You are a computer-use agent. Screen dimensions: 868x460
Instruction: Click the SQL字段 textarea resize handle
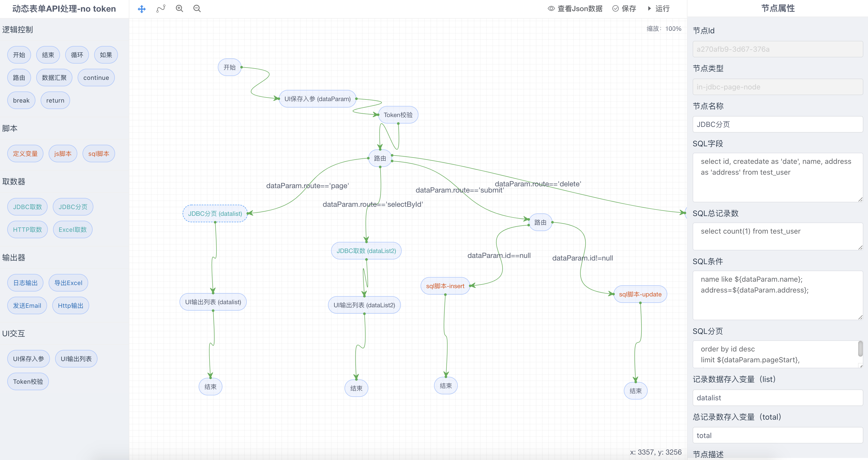point(860,199)
